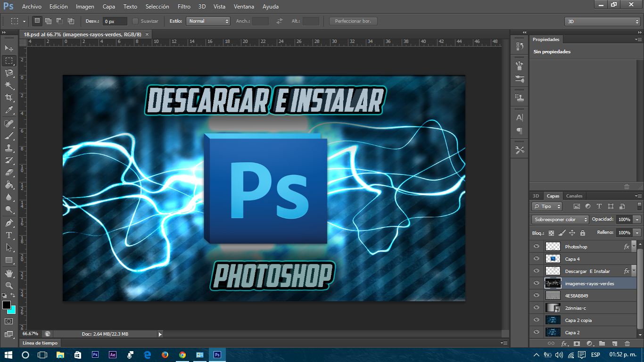Click the imagenes-rayos-verdes layer thumbnail

(553, 283)
